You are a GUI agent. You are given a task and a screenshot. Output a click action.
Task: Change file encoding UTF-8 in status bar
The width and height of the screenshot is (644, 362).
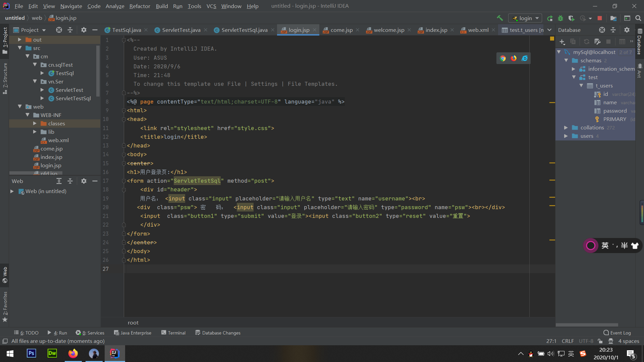pos(586,341)
